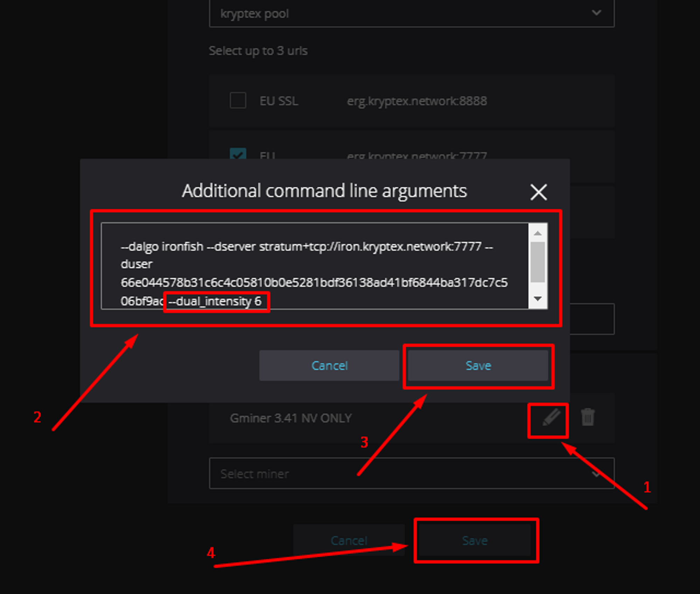Image resolution: width=700 pixels, height=594 pixels.
Task: Click inside the command line arguments text field
Action: tap(315, 266)
